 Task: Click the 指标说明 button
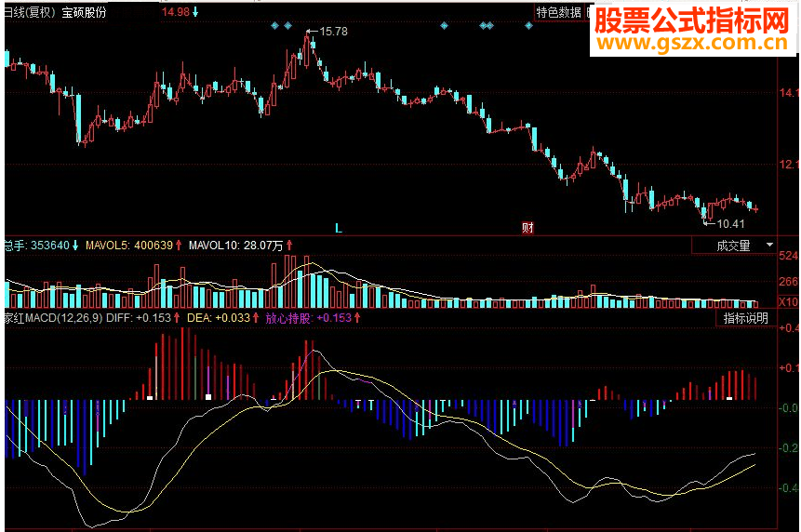click(746, 318)
